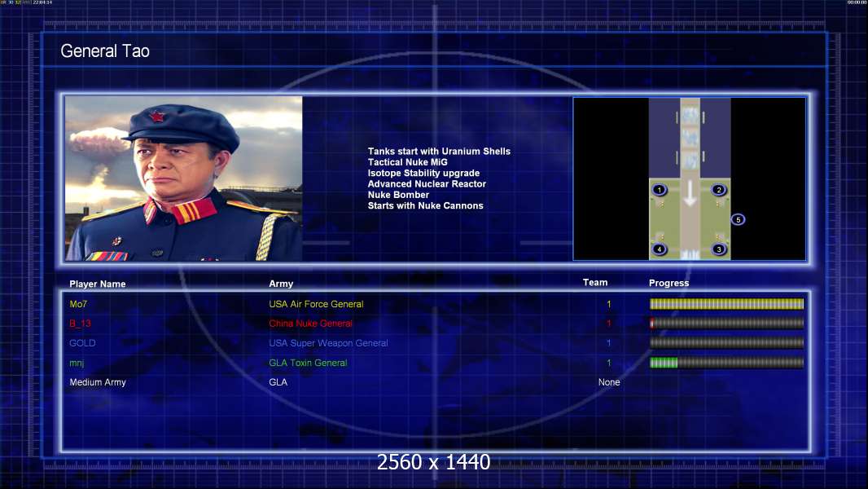
Task: Click team number 1 in GOLD's row
Action: point(609,343)
